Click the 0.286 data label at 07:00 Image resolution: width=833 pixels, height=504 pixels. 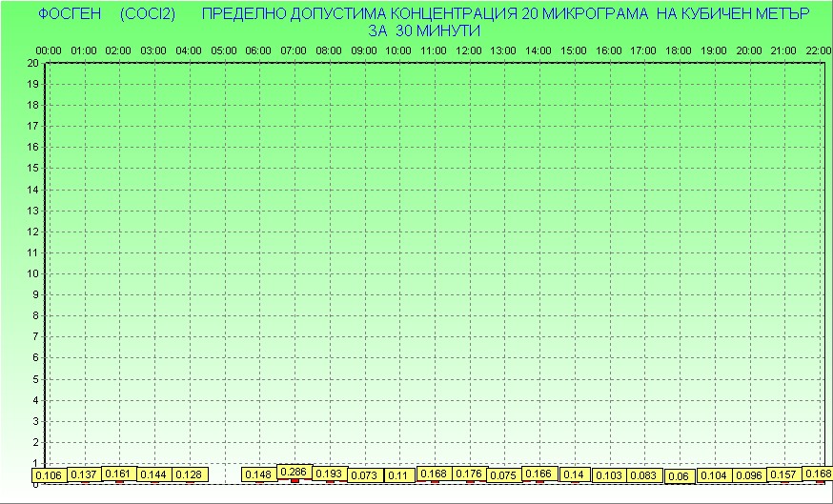[294, 472]
